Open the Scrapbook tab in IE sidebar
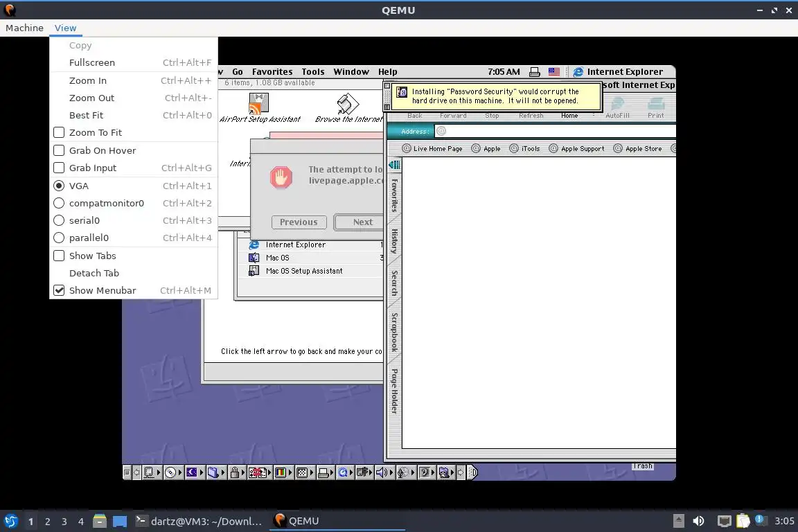 click(394, 332)
